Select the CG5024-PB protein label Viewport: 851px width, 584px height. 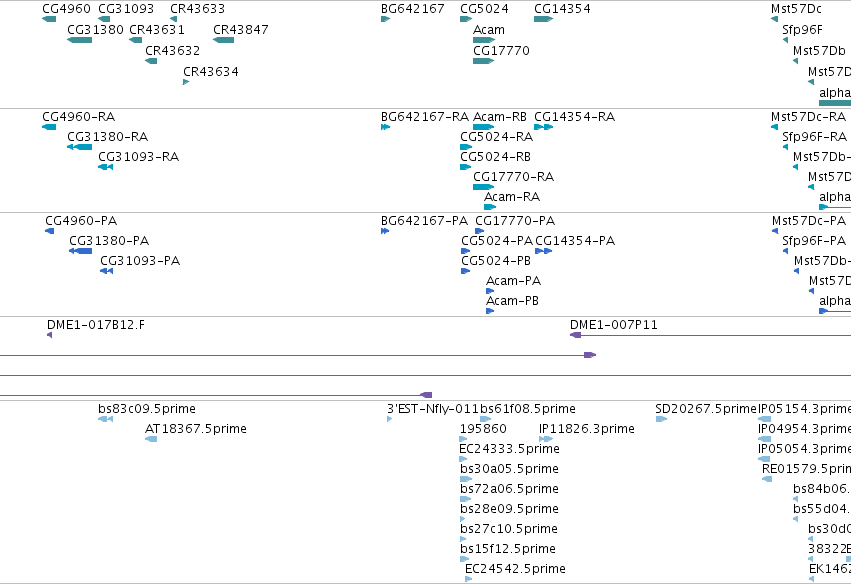click(x=496, y=261)
